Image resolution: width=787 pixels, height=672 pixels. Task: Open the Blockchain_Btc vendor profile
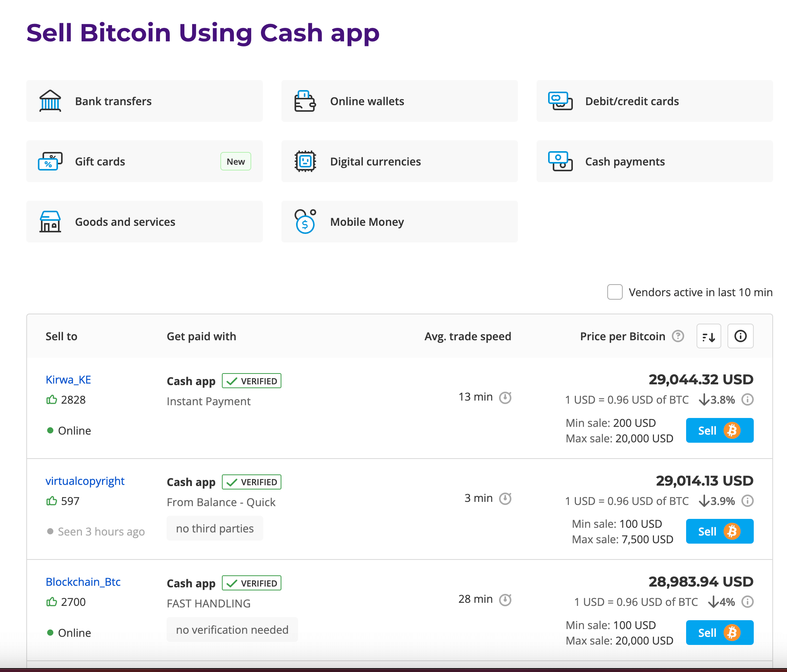tap(83, 582)
